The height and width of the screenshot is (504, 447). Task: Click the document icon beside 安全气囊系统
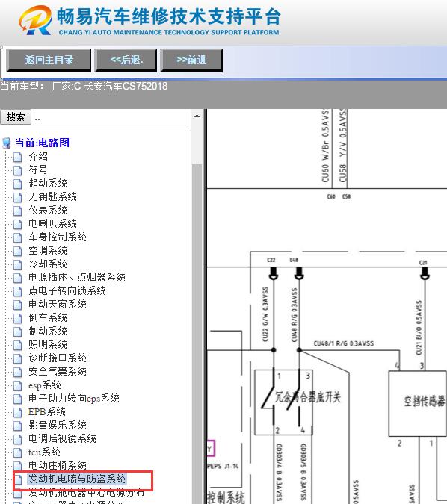pos(18,373)
